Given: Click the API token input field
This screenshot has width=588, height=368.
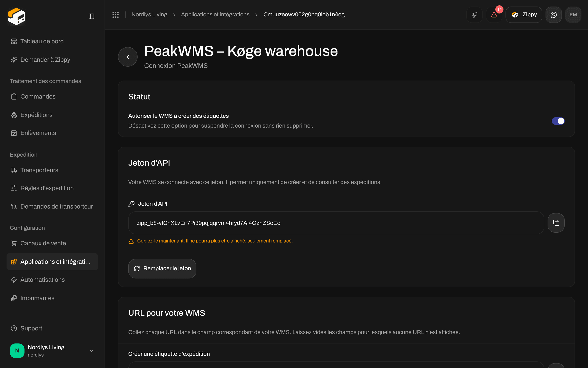Looking at the screenshot, I should pos(336,223).
